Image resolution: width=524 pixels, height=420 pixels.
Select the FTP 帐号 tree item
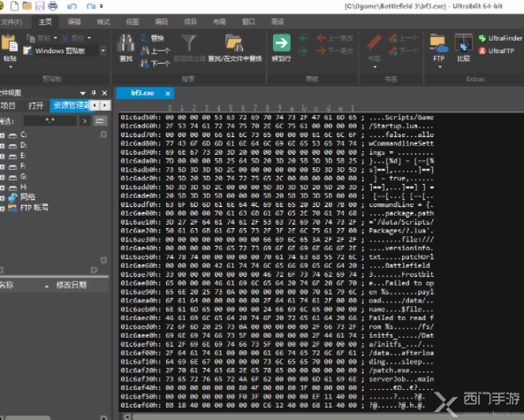34,208
